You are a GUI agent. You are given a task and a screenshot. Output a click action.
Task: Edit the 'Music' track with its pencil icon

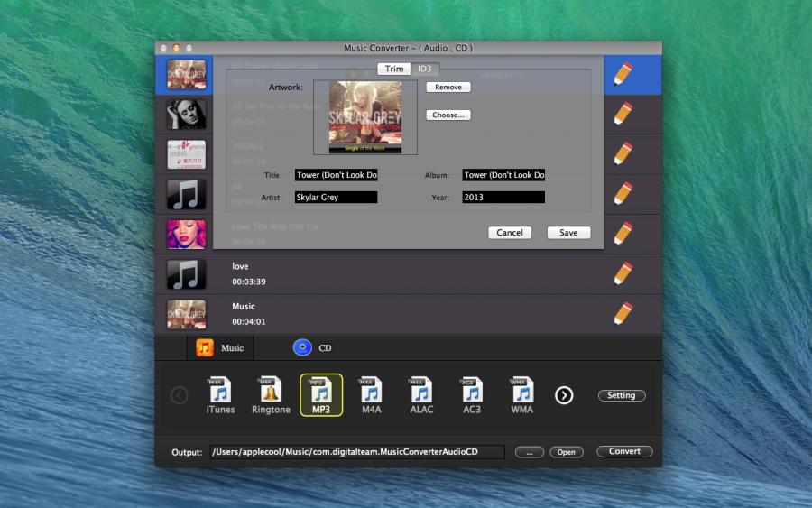tap(623, 313)
